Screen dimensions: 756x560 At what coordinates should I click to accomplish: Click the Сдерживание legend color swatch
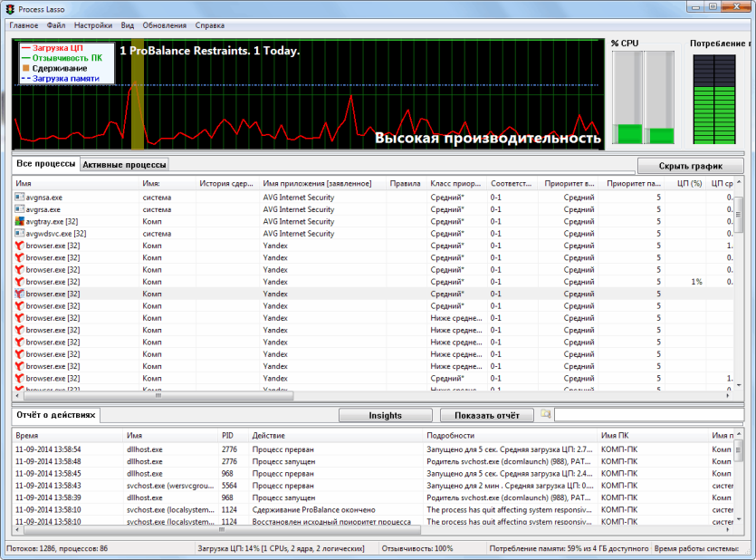pos(26,68)
